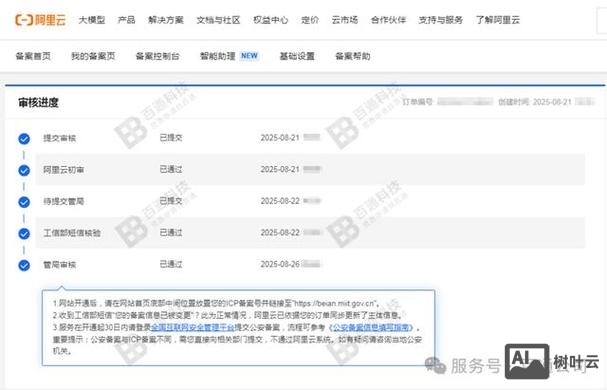
Task: Click the 阿里云 logo
Action: [41, 20]
